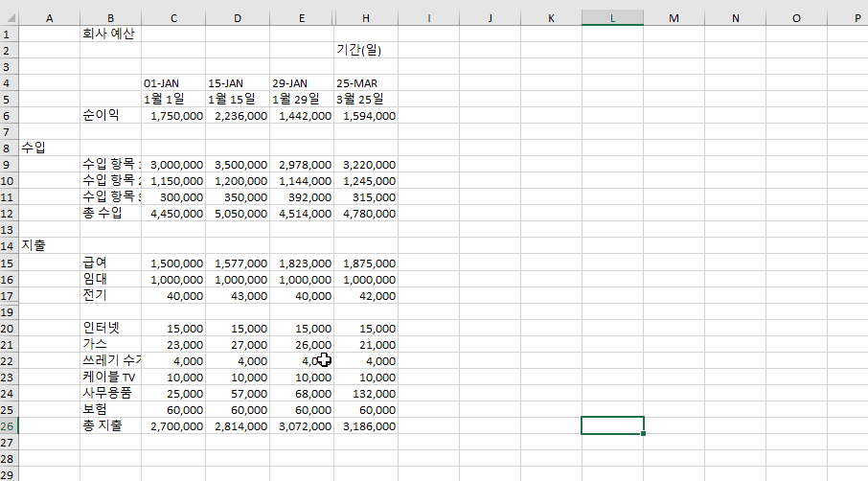Click office supplies value 68,000

pos(302,394)
